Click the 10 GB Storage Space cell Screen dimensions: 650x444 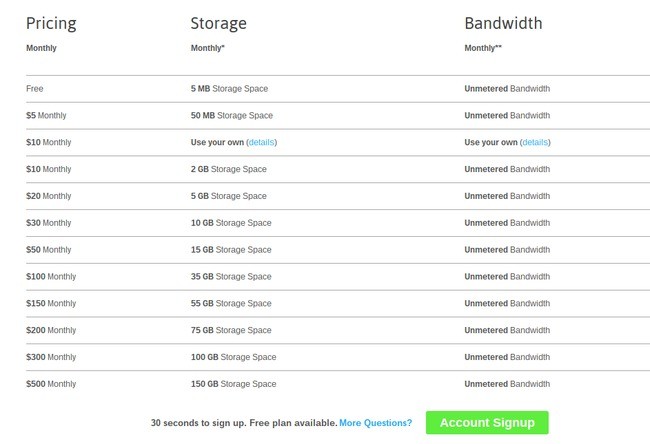231,223
